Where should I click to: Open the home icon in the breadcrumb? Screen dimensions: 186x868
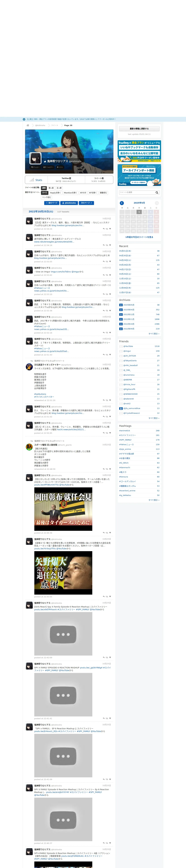28,125
